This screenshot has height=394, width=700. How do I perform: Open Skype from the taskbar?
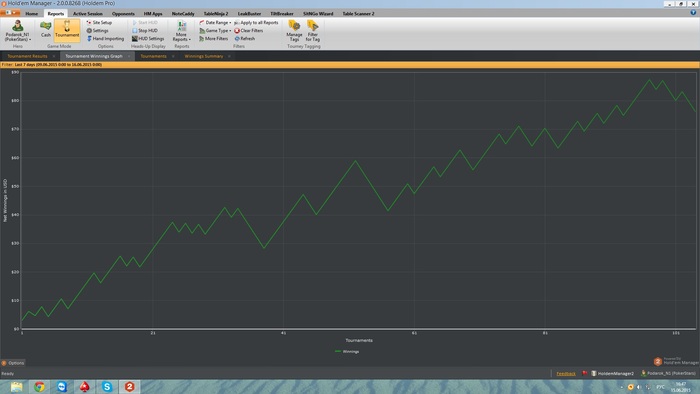(107, 386)
